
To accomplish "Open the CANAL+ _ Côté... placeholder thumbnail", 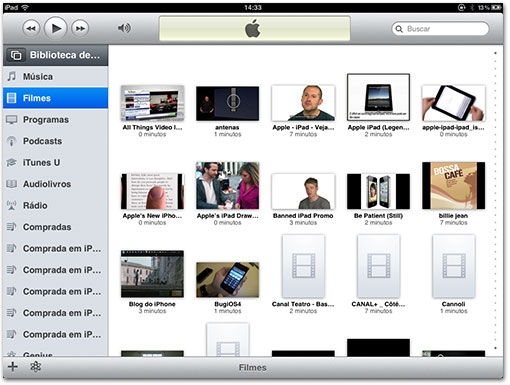I will click(x=378, y=266).
